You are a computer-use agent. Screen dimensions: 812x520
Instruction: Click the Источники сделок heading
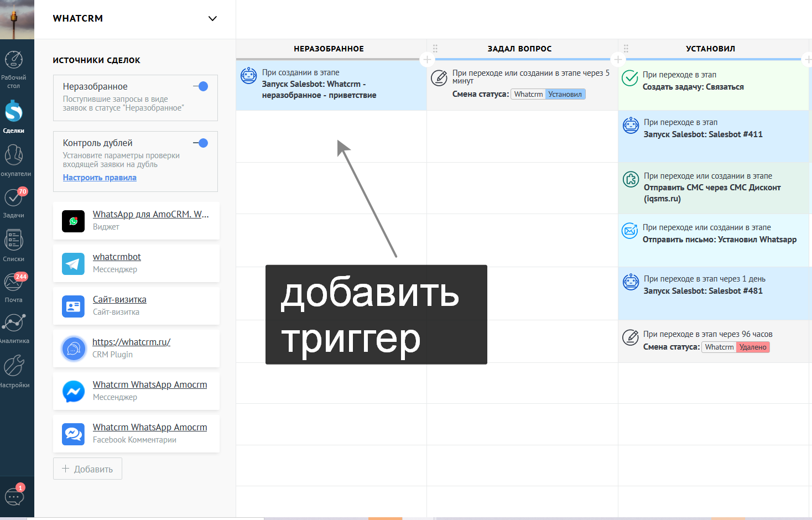pyautogui.click(x=96, y=60)
